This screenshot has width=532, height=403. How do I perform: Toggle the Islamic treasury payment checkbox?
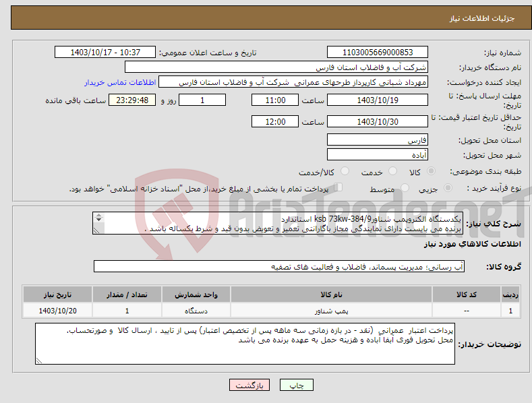click(x=338, y=187)
